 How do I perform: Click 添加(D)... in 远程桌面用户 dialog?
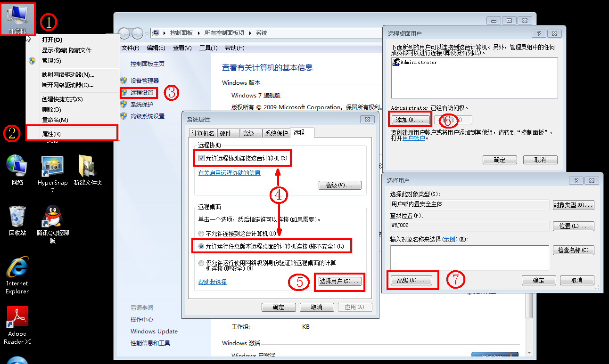click(x=410, y=120)
